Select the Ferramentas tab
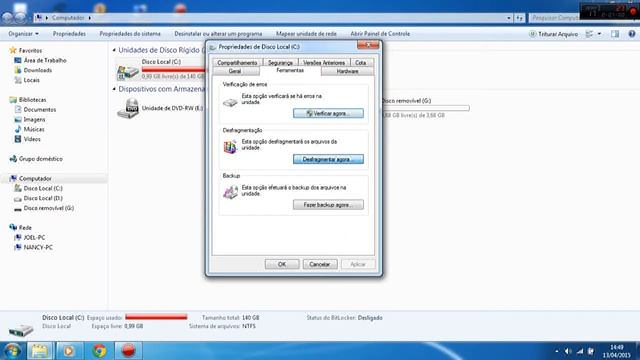This screenshot has width=640, height=360. 290,71
